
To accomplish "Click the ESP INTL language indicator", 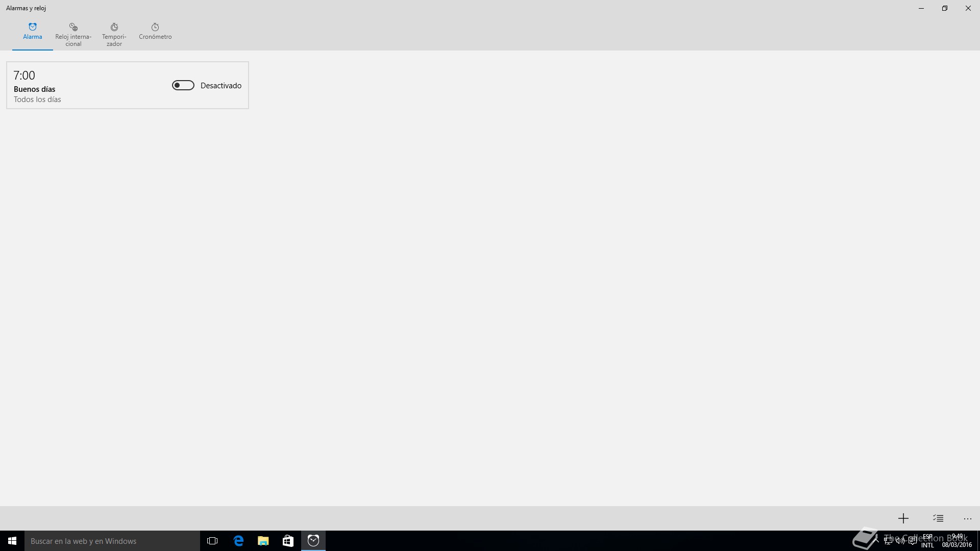I will pyautogui.click(x=927, y=541).
